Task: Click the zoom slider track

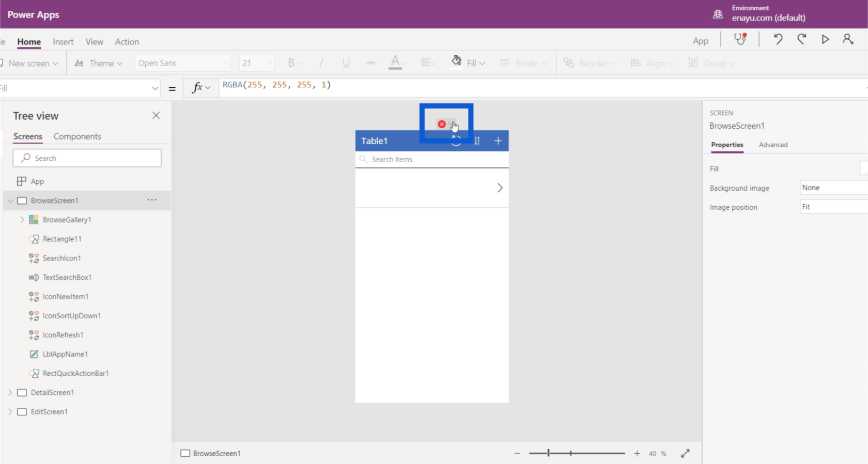Action: coord(577,453)
